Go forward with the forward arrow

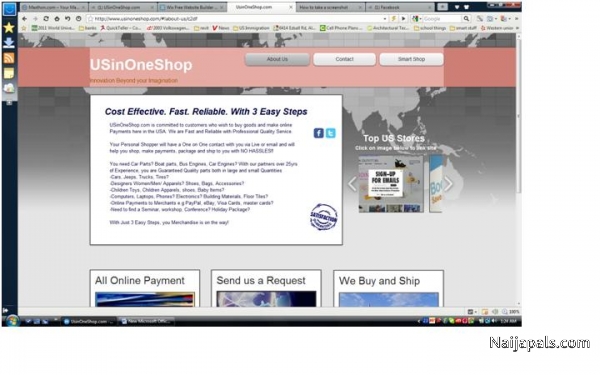click(35, 18)
